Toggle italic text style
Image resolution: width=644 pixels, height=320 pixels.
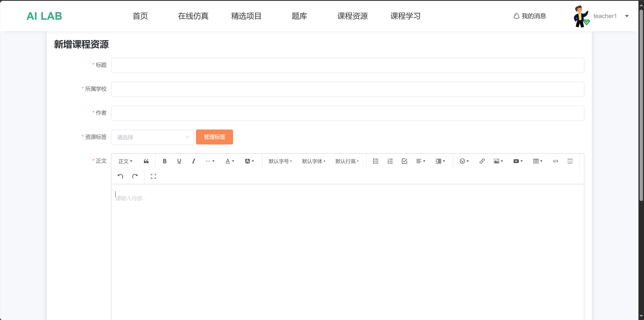point(193,161)
